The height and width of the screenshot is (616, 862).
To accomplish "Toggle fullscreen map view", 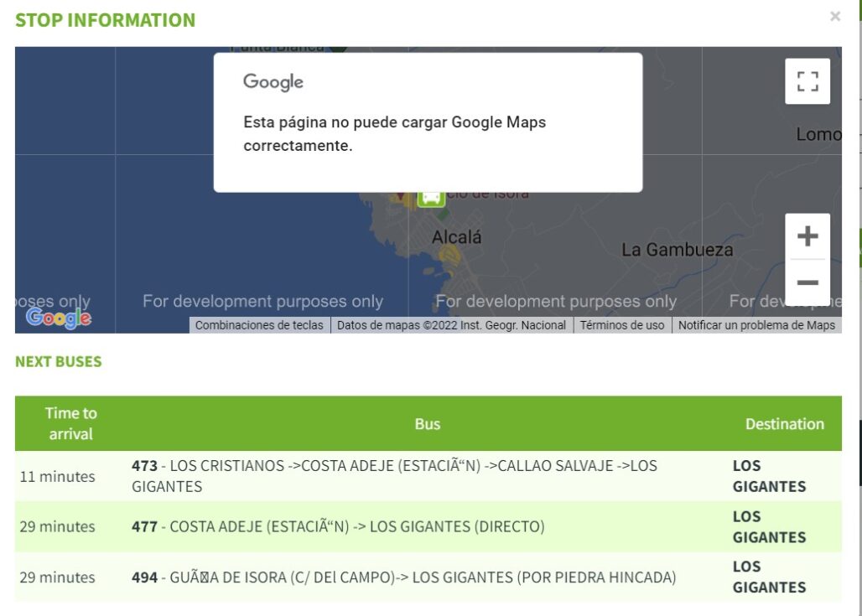I will coord(807,81).
